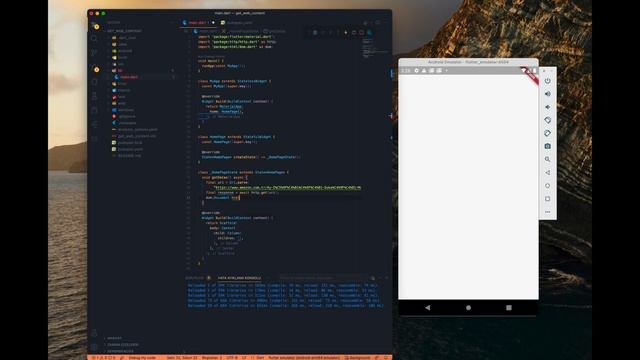This screenshot has width=640, height=360.
Task: Collapse the GET_WEB_CONTENT project root
Action: coord(124,31)
